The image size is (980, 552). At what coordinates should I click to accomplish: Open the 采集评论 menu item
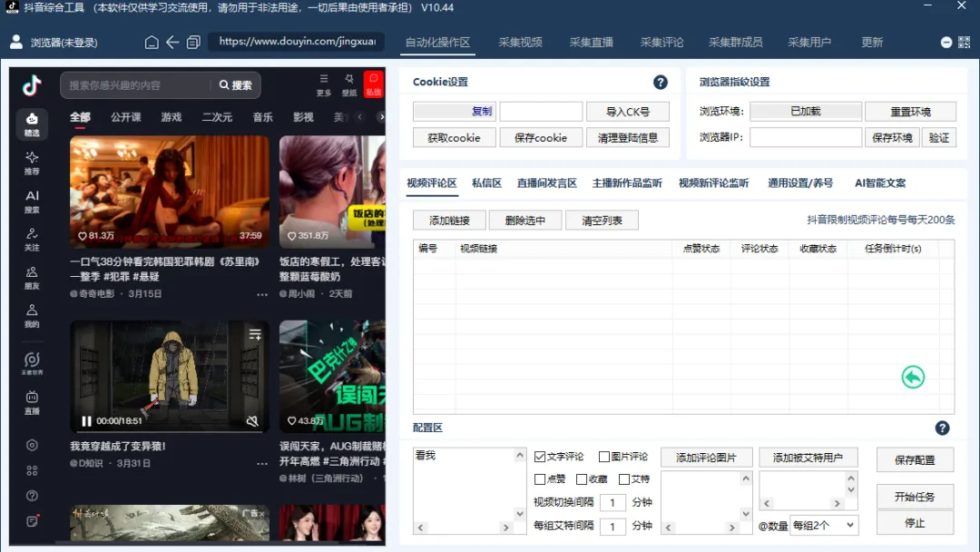(661, 42)
